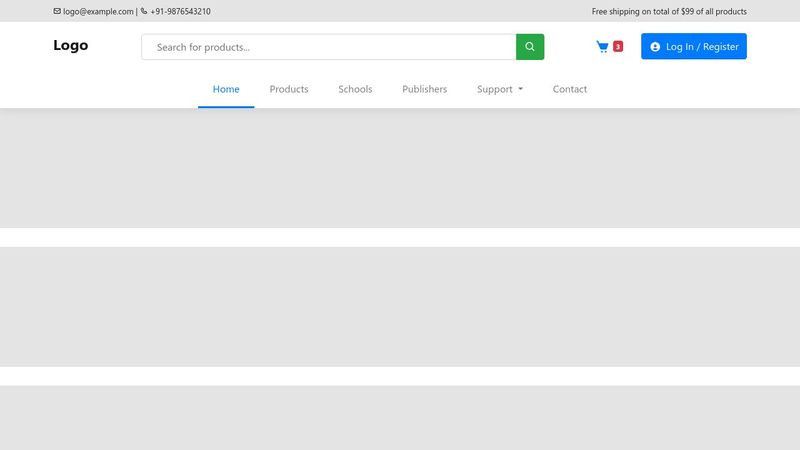Click the red cart count badge
800x450 pixels.
tap(618, 47)
